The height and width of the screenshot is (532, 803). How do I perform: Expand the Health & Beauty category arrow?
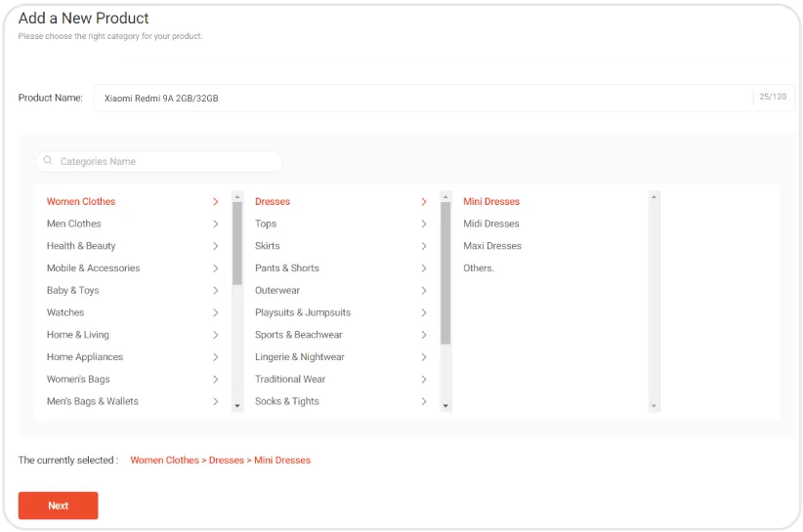pos(215,246)
